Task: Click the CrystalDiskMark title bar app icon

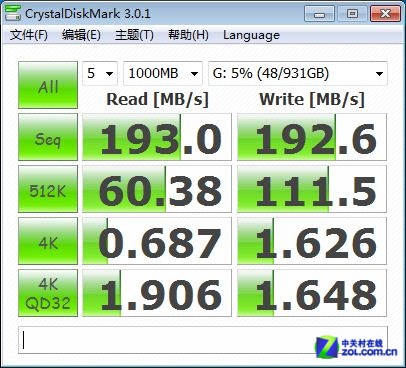Action: (13, 13)
